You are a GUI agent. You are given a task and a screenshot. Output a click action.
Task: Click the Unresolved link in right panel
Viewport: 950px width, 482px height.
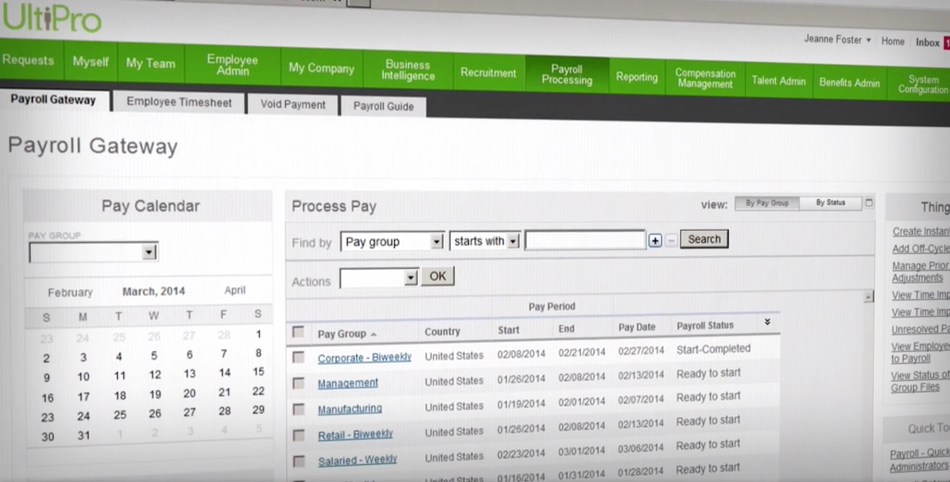click(920, 329)
